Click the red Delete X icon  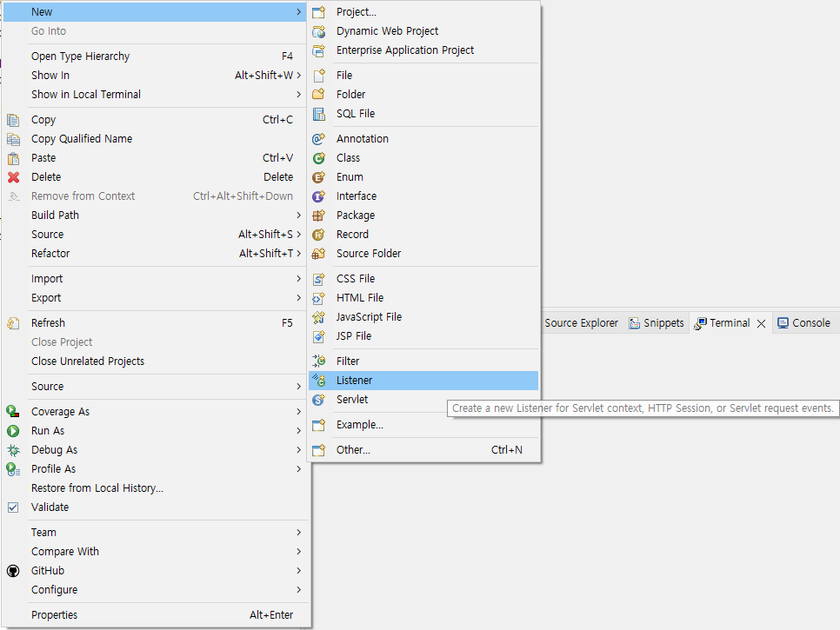[x=13, y=177]
